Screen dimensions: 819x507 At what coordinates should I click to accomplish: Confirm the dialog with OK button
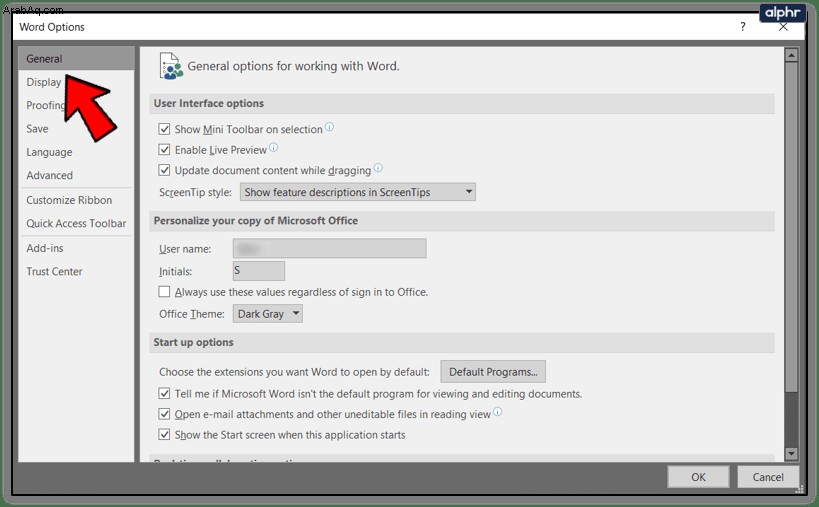698,477
